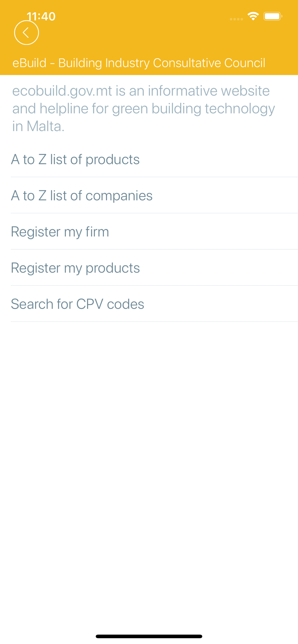Open Search for CPV codes
This screenshot has width=298, height=644.
[77, 304]
